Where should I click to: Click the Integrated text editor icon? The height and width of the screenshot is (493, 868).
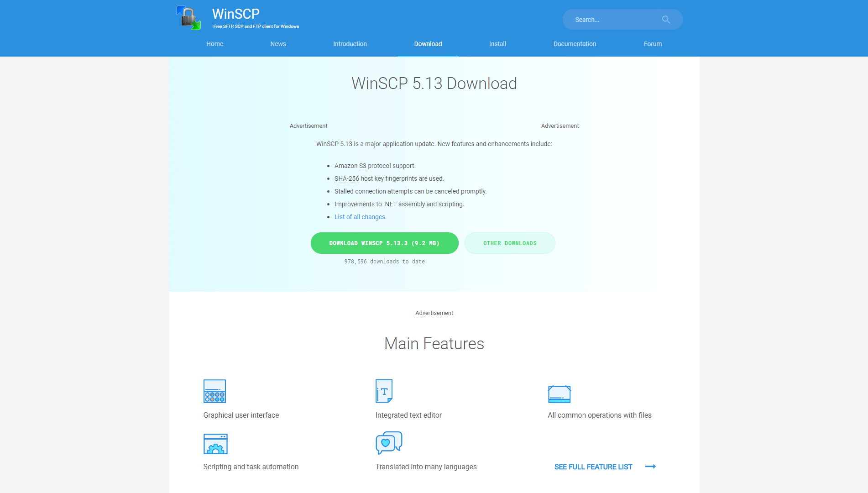(384, 391)
